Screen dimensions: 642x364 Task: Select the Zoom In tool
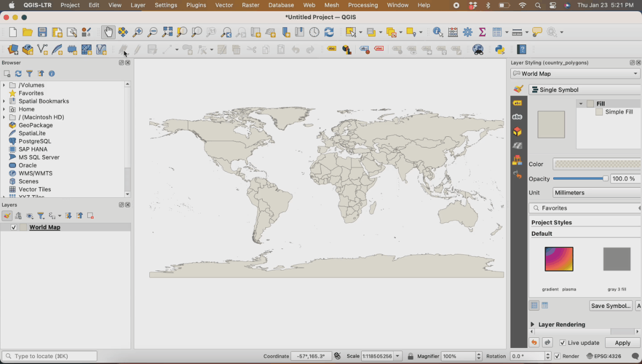coord(138,32)
